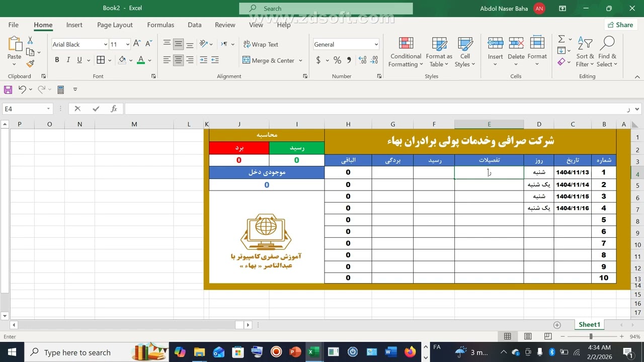Click the Increase Decimal icon
Screen dimensions: 644x362
click(362, 60)
